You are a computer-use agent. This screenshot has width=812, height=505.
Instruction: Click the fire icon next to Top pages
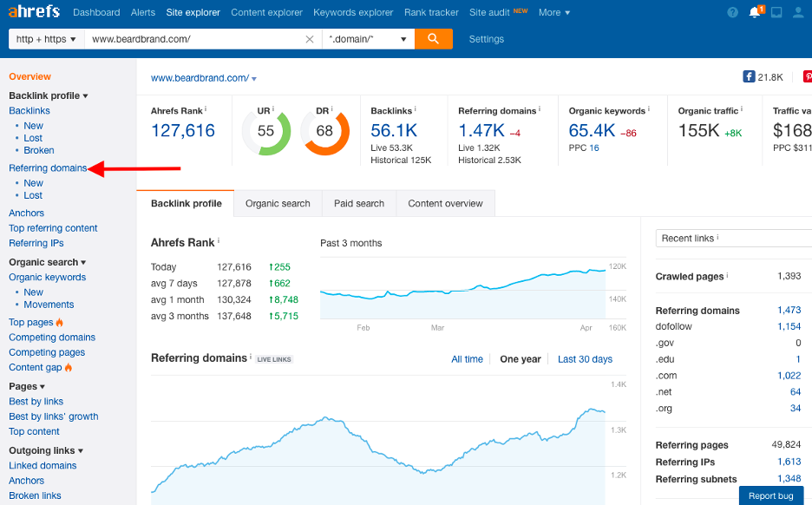(60, 322)
